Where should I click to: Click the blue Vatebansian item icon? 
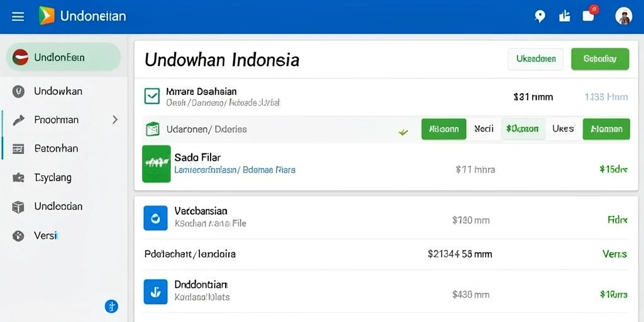[x=156, y=218]
